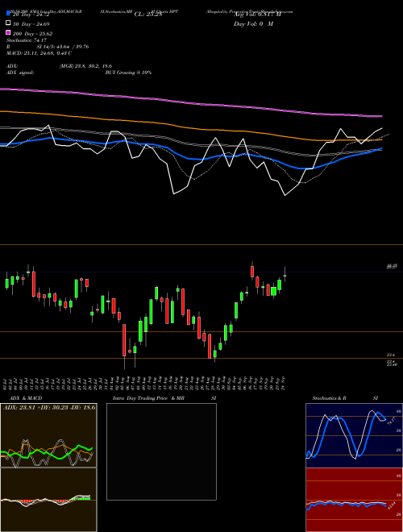The image size is (403, 532).
Task: Open the red RSI chart panel
Action: click(354, 500)
